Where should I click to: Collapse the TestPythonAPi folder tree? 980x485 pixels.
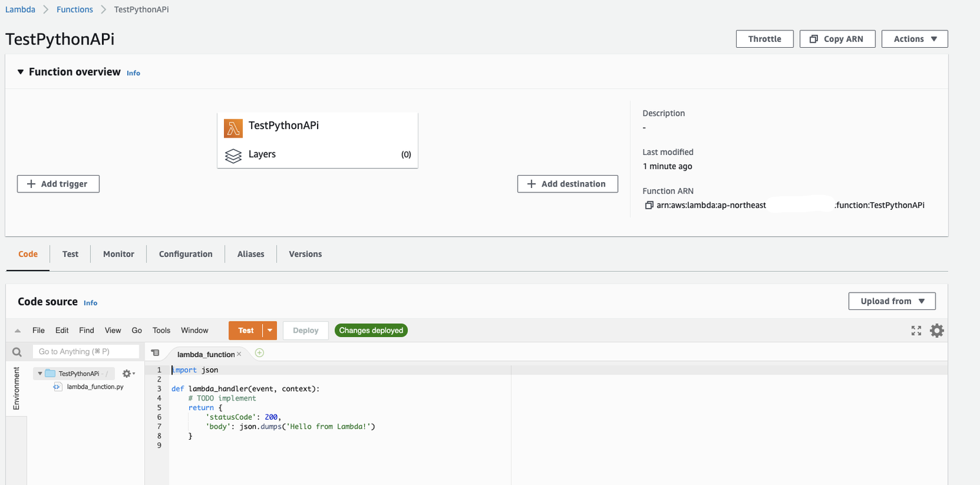[40, 373]
